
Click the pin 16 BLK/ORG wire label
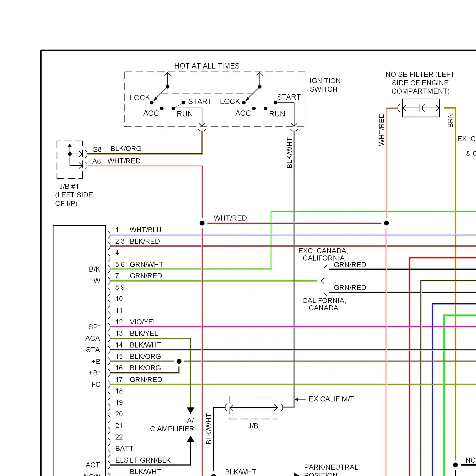pos(145,368)
